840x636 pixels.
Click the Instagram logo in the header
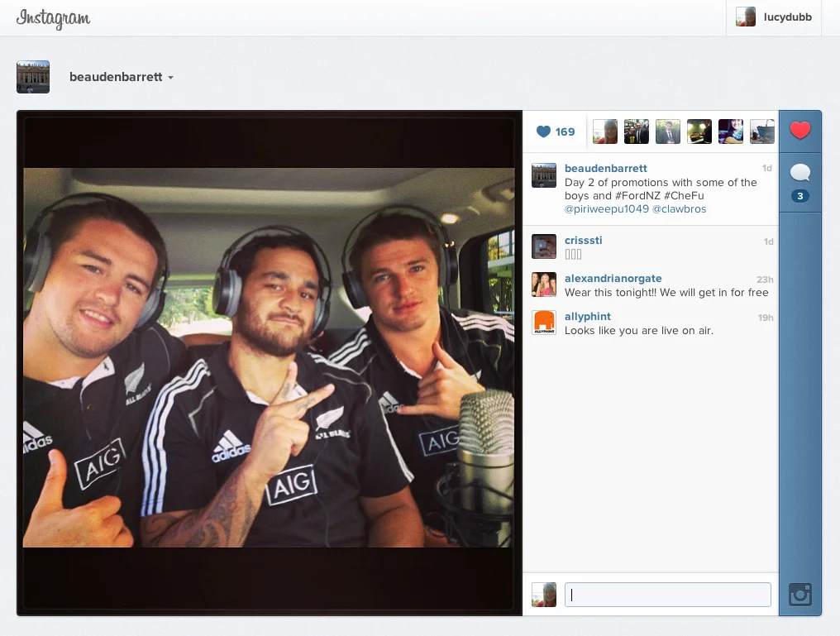(x=52, y=18)
